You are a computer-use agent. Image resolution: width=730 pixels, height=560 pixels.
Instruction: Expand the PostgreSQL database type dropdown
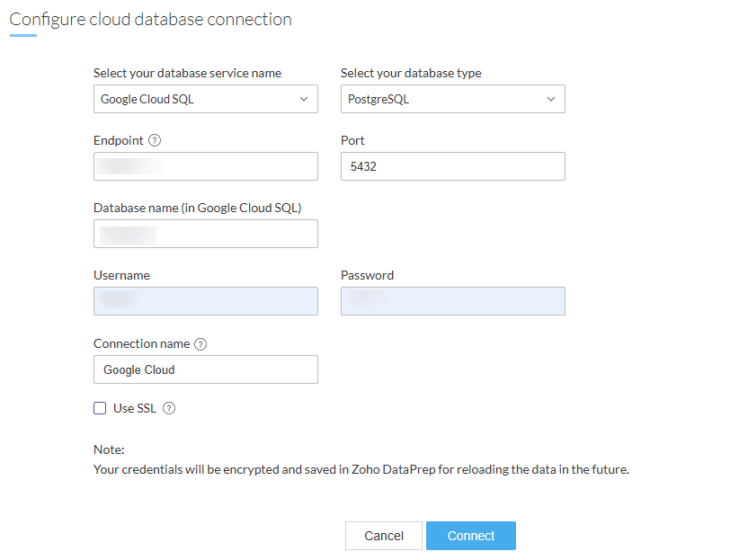(x=452, y=99)
